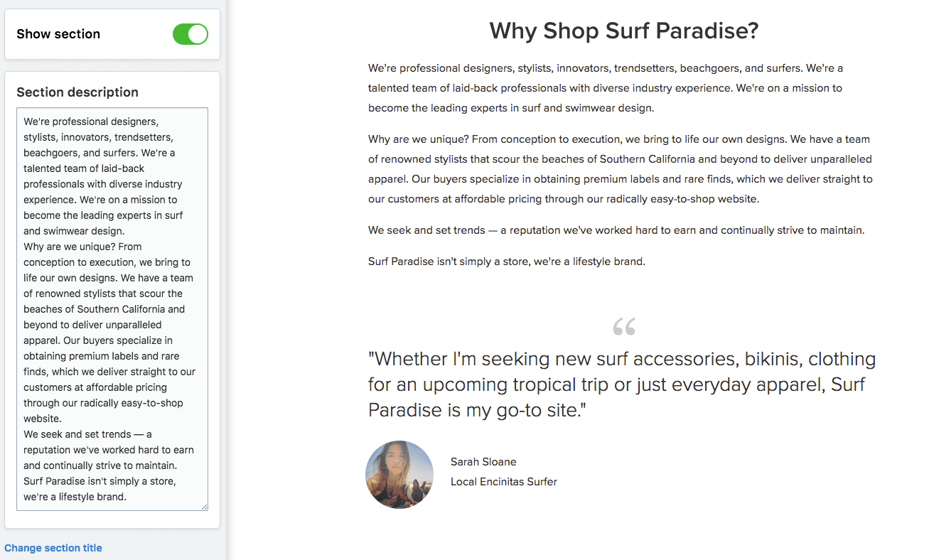Screen dimensions: 934x560
Task: Click the textarea resize handle corner
Action: 204,506
